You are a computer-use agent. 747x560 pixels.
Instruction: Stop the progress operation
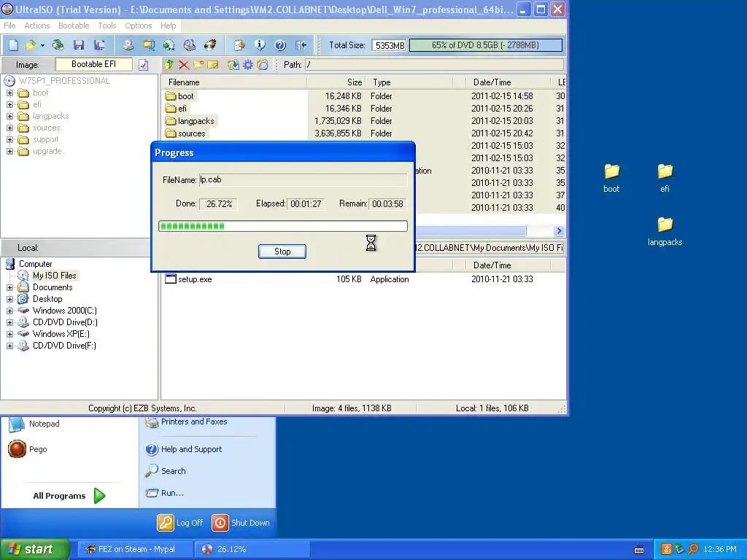[x=282, y=252]
